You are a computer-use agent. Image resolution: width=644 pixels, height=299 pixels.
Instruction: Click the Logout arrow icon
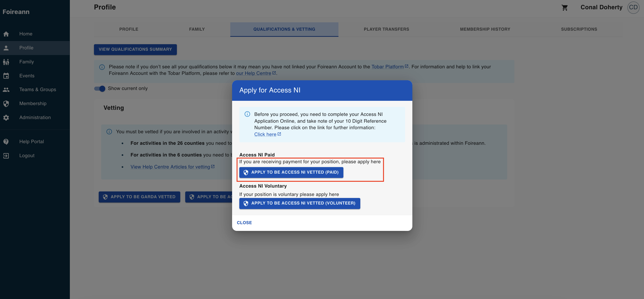pyautogui.click(x=6, y=156)
